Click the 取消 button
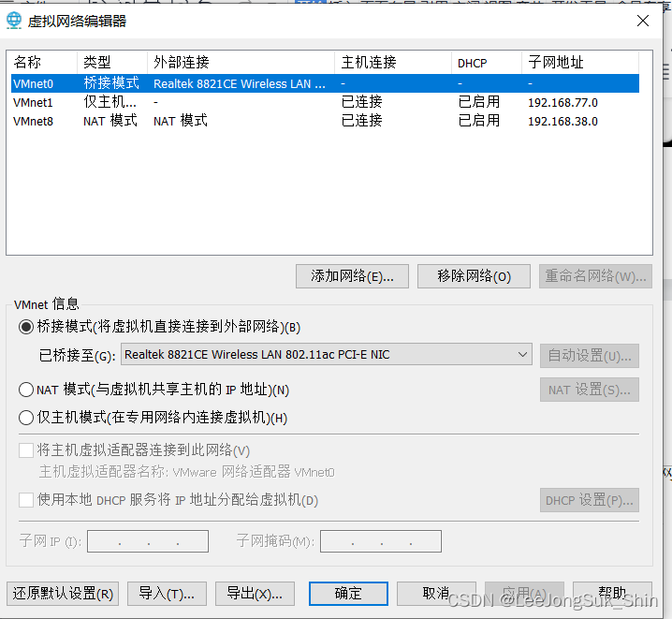Screen dimensions: 672x619 (x=436, y=594)
